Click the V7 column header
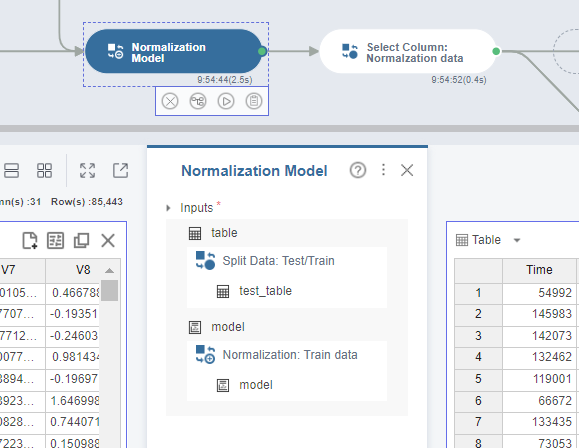This screenshot has width=579, height=448. coord(22,270)
